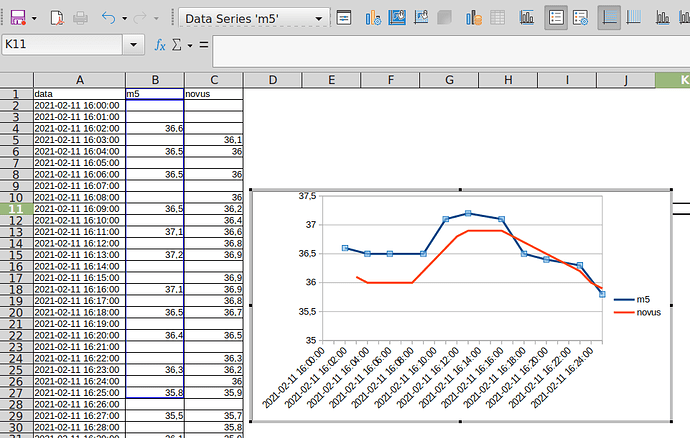Select highlighted column K header
This screenshot has width=690, height=438.
click(x=673, y=80)
